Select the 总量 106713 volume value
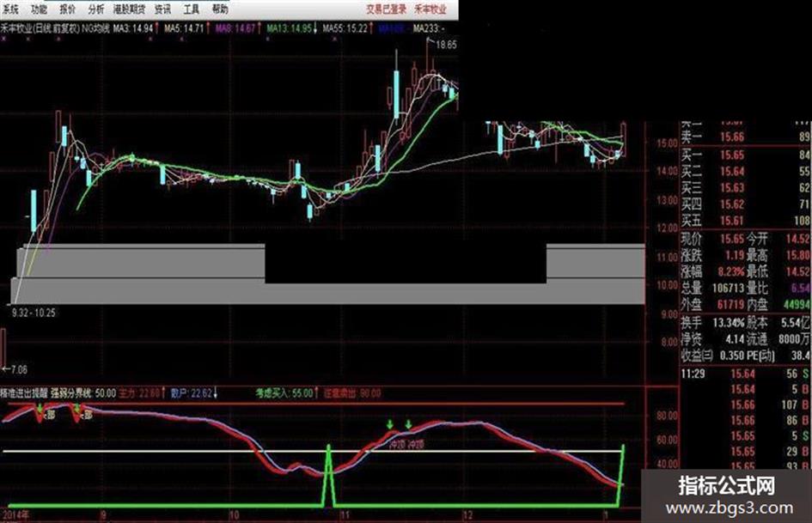 [727, 288]
